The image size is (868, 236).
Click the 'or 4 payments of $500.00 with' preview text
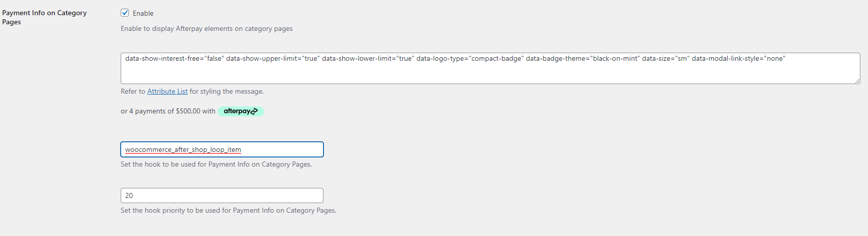click(x=168, y=111)
